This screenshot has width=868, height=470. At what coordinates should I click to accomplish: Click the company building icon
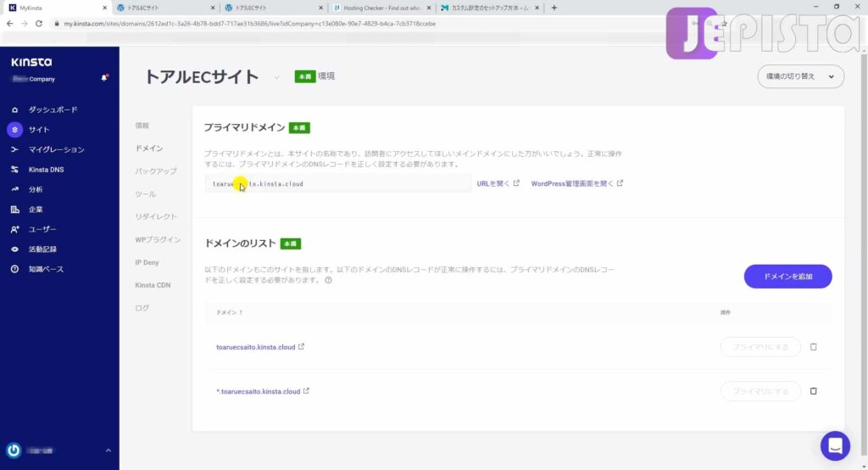click(x=15, y=210)
